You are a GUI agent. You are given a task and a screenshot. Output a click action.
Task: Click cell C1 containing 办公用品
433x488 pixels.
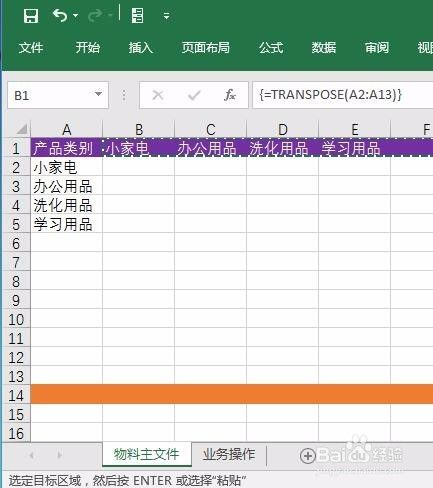point(210,148)
